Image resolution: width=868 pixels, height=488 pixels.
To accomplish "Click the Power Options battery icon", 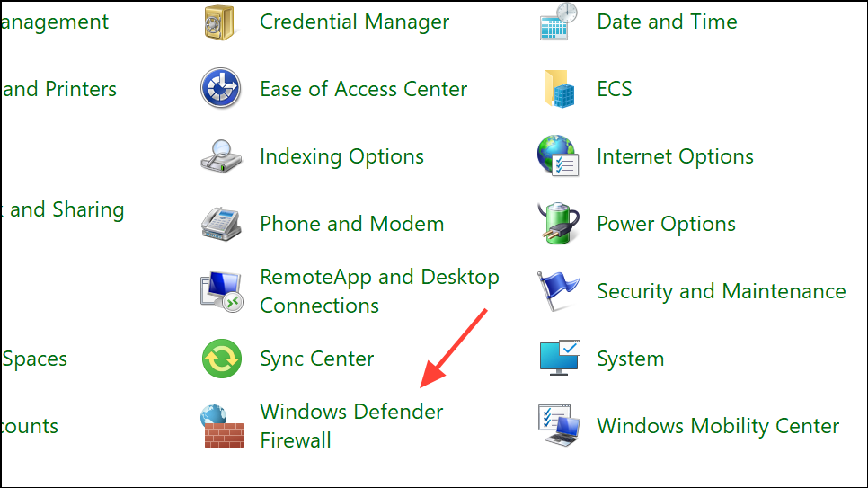I will pos(559,224).
